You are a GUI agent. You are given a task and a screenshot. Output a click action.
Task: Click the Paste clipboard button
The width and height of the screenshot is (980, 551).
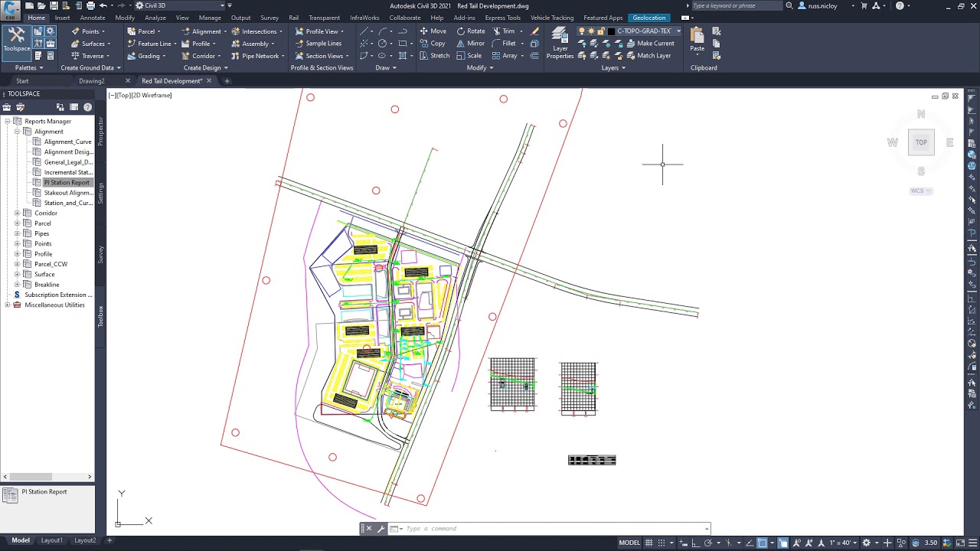pyautogui.click(x=697, y=40)
